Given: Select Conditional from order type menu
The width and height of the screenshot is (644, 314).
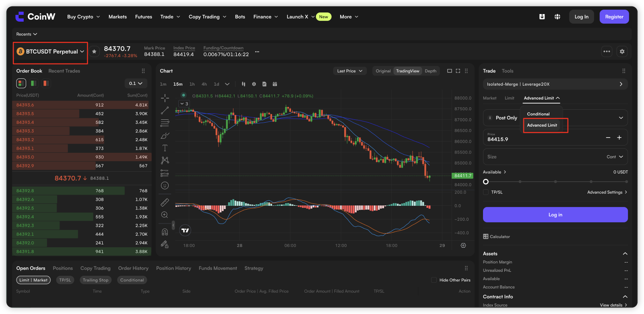Looking at the screenshot, I should pos(538,114).
